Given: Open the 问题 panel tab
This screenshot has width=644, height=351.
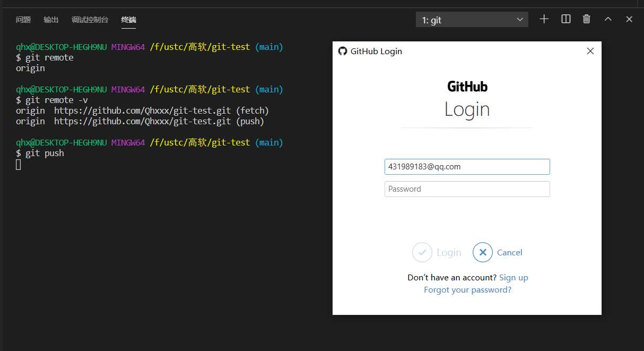Looking at the screenshot, I should click(23, 20).
